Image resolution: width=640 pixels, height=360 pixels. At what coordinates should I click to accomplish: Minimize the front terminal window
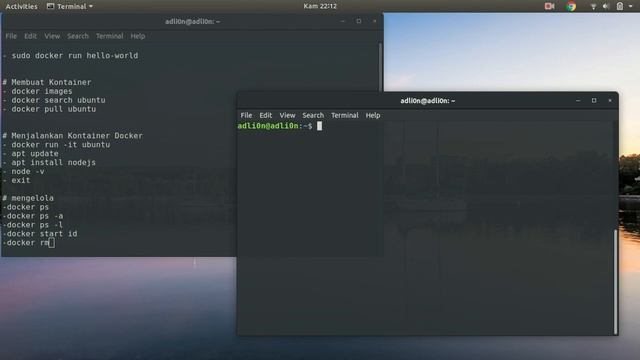pyautogui.click(x=578, y=100)
